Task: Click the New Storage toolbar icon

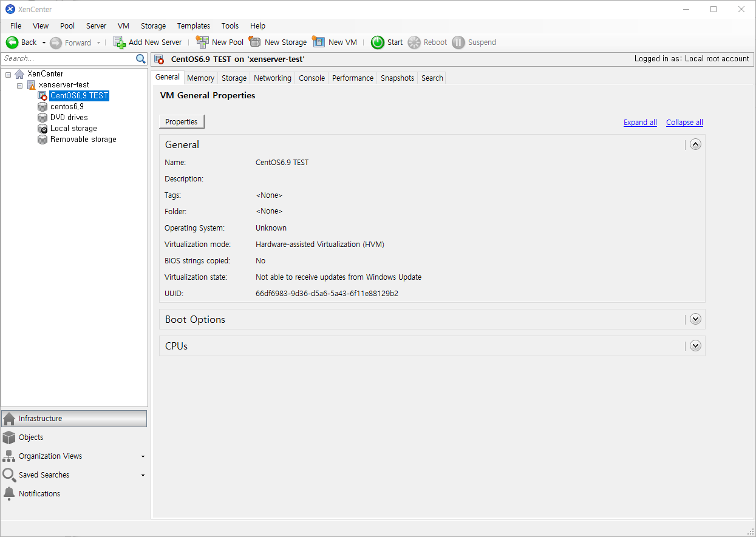Action: pyautogui.click(x=255, y=42)
